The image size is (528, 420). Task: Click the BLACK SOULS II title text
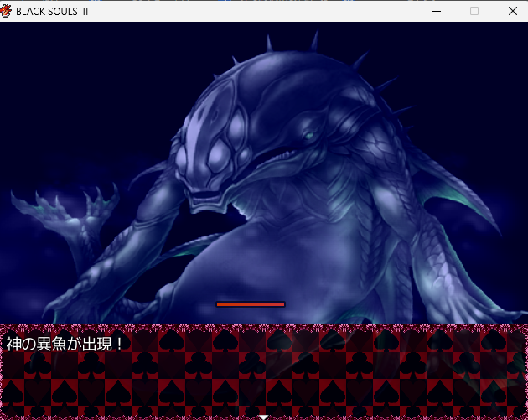click(52, 12)
